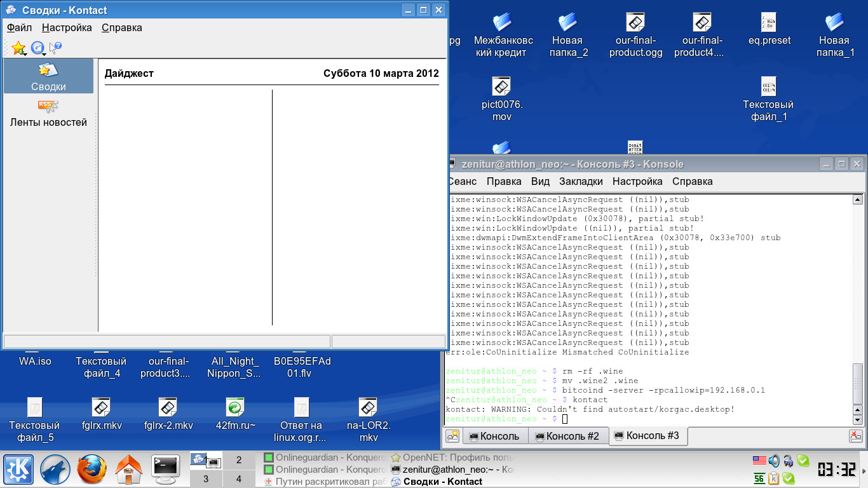This screenshot has height=488, width=868.
Task: Open Ленты новостей RSS component in sidebar
Action: pos(48,113)
